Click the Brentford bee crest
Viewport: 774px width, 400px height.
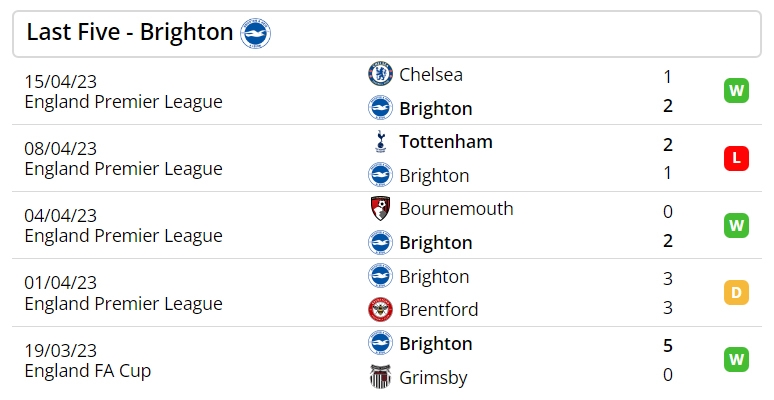coord(380,310)
